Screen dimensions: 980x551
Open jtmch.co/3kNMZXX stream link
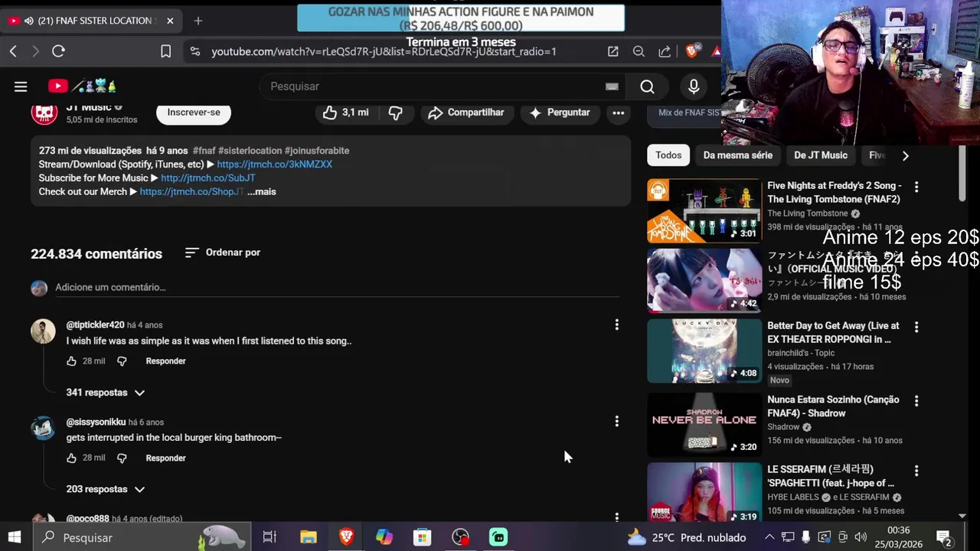pyautogui.click(x=274, y=165)
